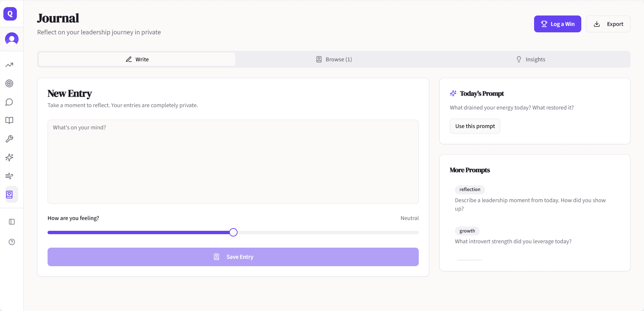Open the wind breathing icon in sidebar
The image size is (644, 311).
click(x=9, y=176)
